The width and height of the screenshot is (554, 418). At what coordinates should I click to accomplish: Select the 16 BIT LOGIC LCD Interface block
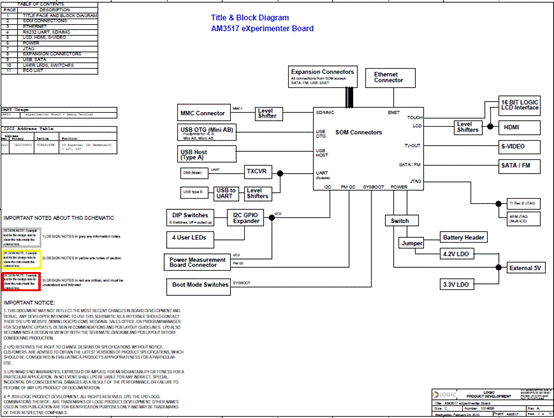coord(519,105)
